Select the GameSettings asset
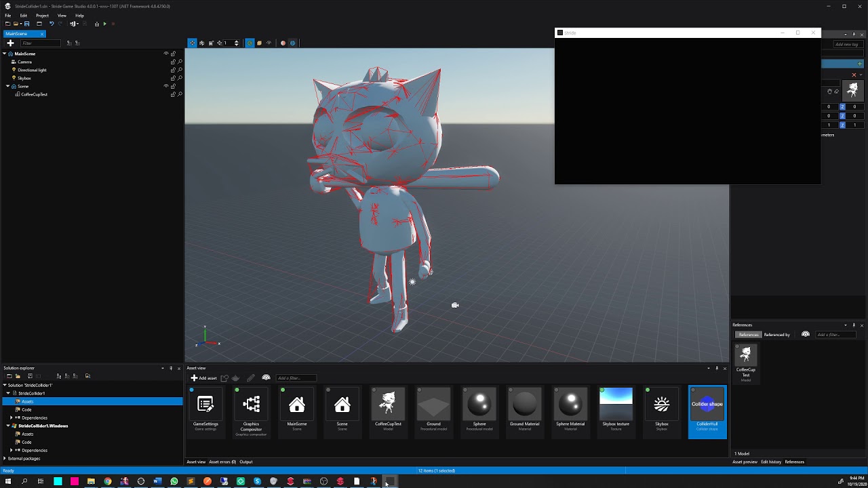 205,412
